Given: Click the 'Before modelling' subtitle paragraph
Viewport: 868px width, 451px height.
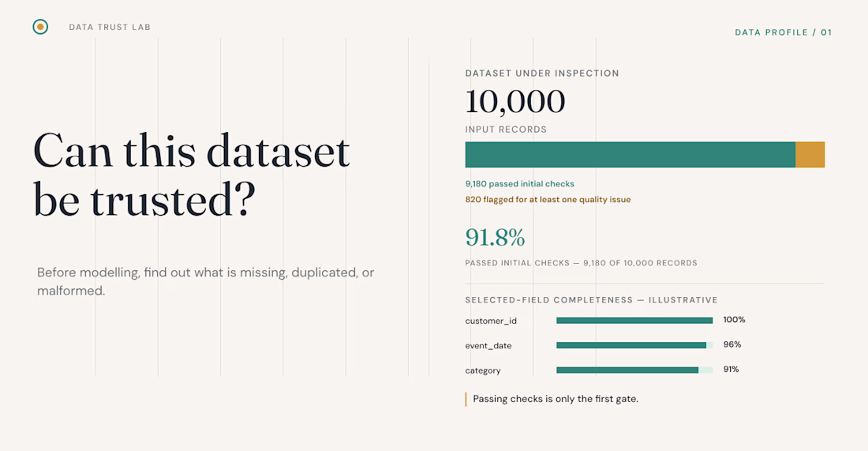Looking at the screenshot, I should coord(205,281).
